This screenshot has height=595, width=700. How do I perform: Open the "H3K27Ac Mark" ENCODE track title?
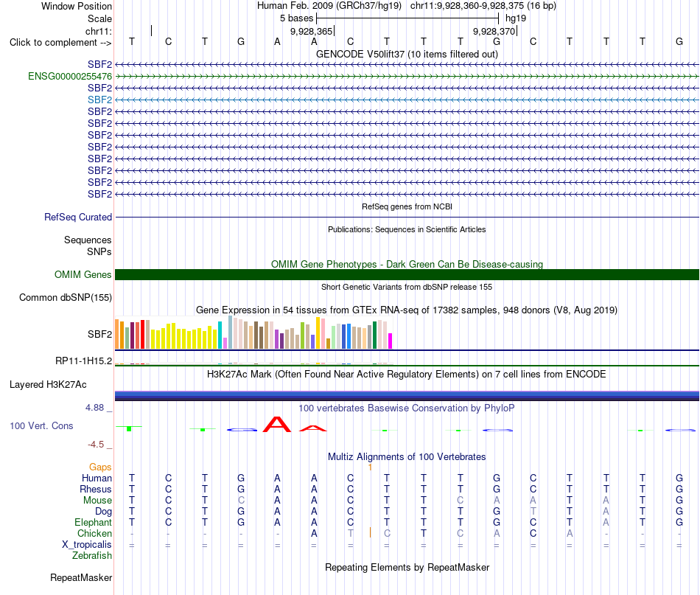(x=407, y=375)
